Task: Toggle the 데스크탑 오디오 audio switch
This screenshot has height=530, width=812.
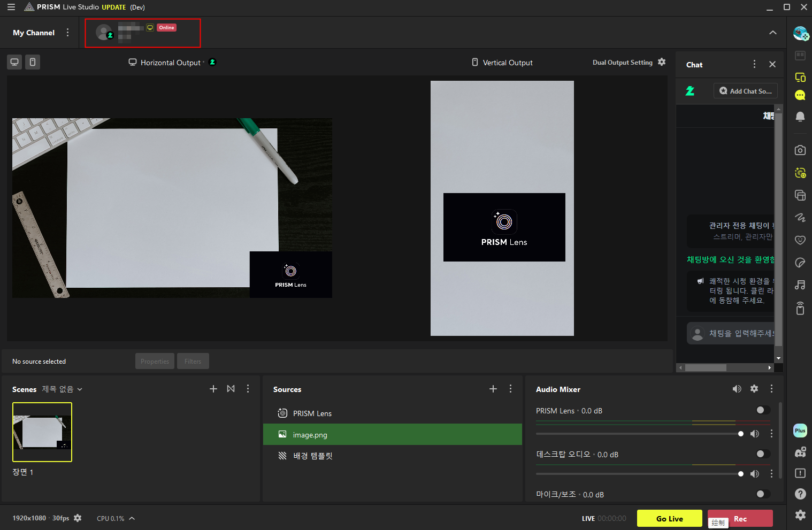Action: coord(763,454)
